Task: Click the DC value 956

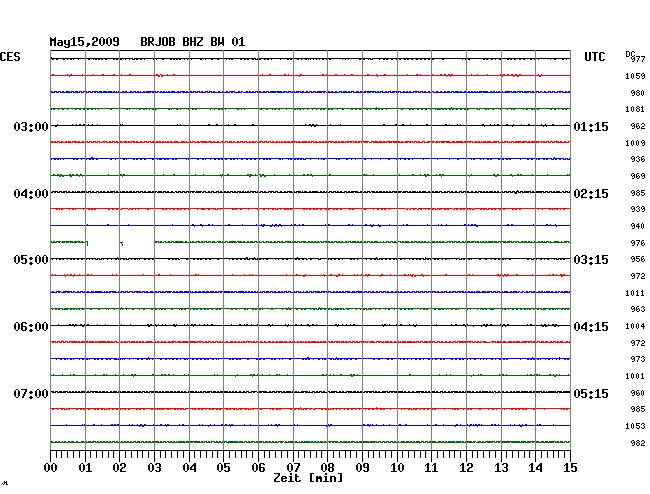Action: (x=638, y=259)
